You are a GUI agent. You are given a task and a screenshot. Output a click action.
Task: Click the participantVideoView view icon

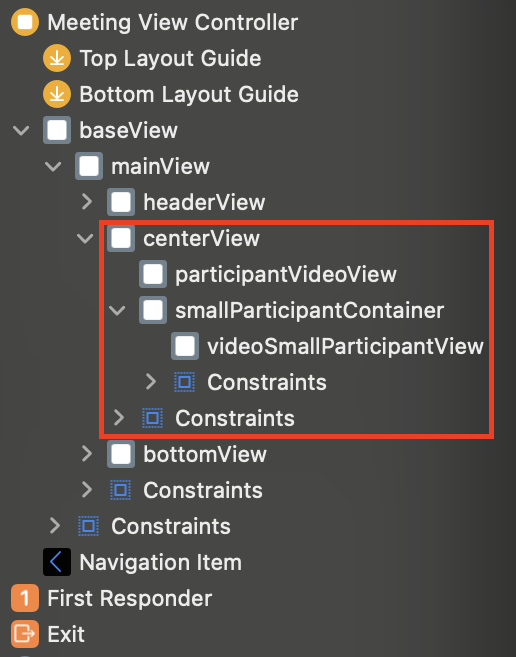pyautogui.click(x=153, y=274)
